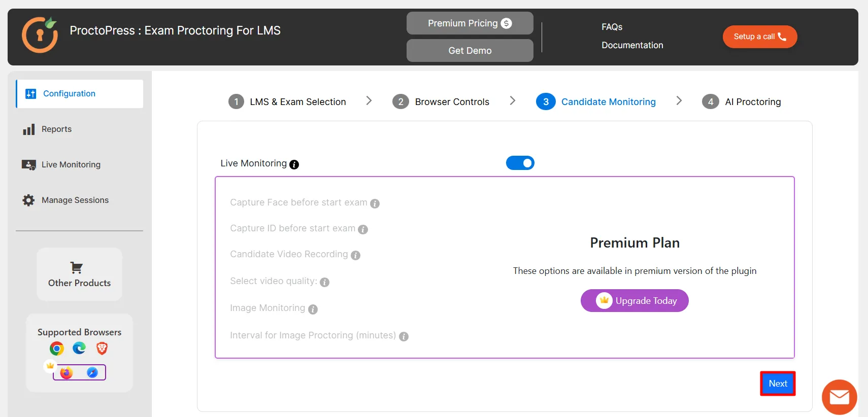Click info icon beside Capture ID before start exam
Screen dimensions: 868x417
(x=363, y=229)
